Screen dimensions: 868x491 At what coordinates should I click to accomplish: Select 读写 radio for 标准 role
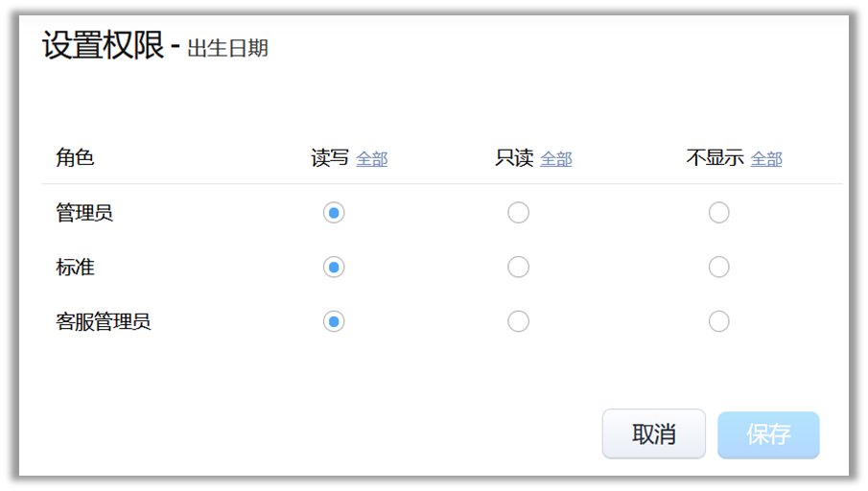click(x=334, y=268)
